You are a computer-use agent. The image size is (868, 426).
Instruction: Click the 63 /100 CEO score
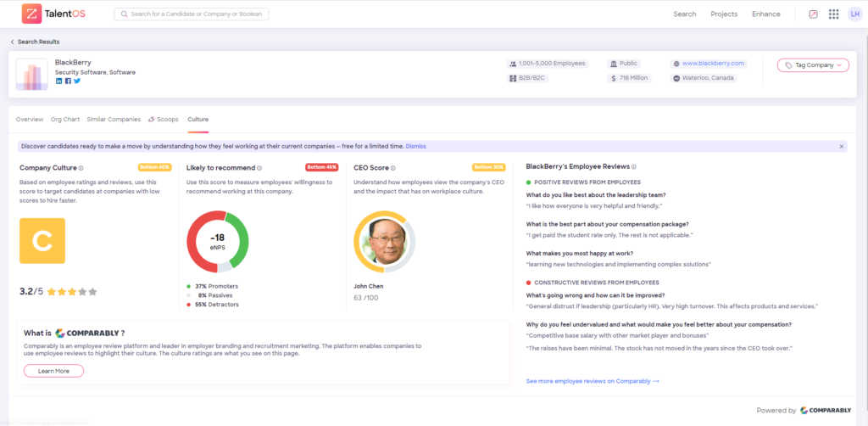(x=366, y=298)
